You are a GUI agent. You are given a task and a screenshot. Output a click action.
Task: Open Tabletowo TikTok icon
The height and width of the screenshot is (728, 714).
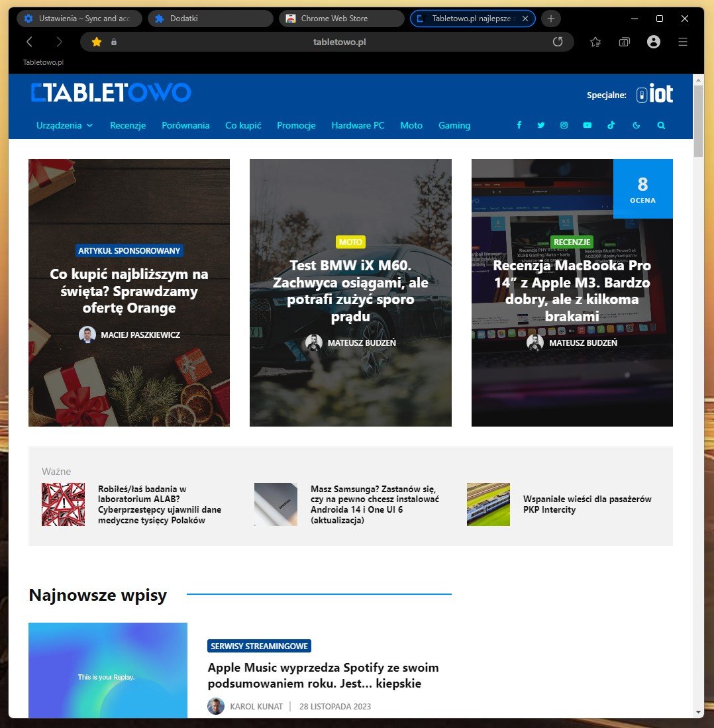pos(611,125)
